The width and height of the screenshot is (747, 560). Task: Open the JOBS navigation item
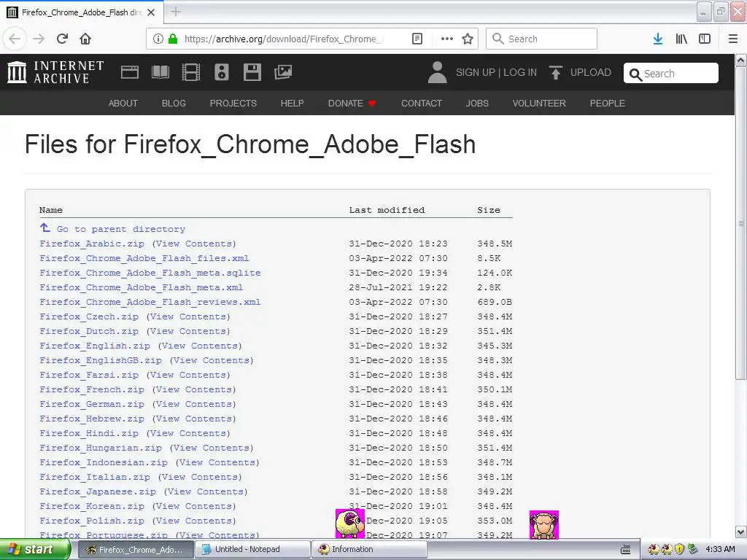[477, 104]
